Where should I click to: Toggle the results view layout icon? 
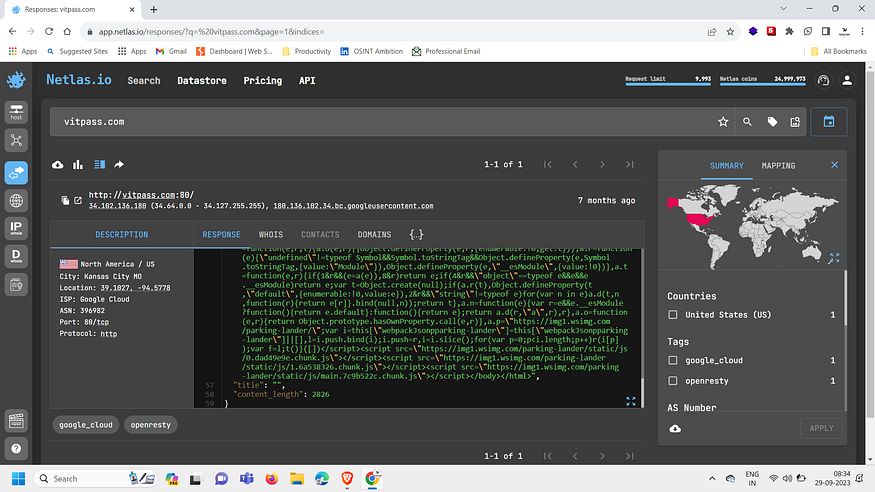pos(99,165)
